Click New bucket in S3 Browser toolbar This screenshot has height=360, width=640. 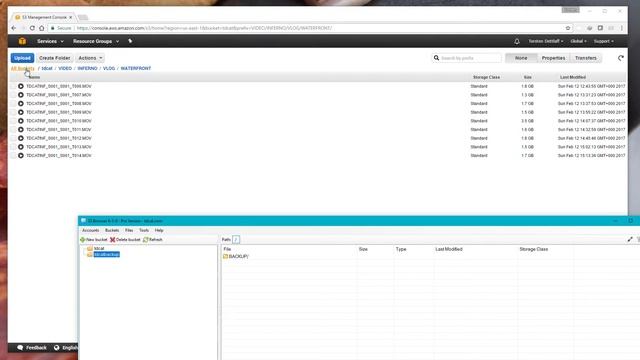94,240
